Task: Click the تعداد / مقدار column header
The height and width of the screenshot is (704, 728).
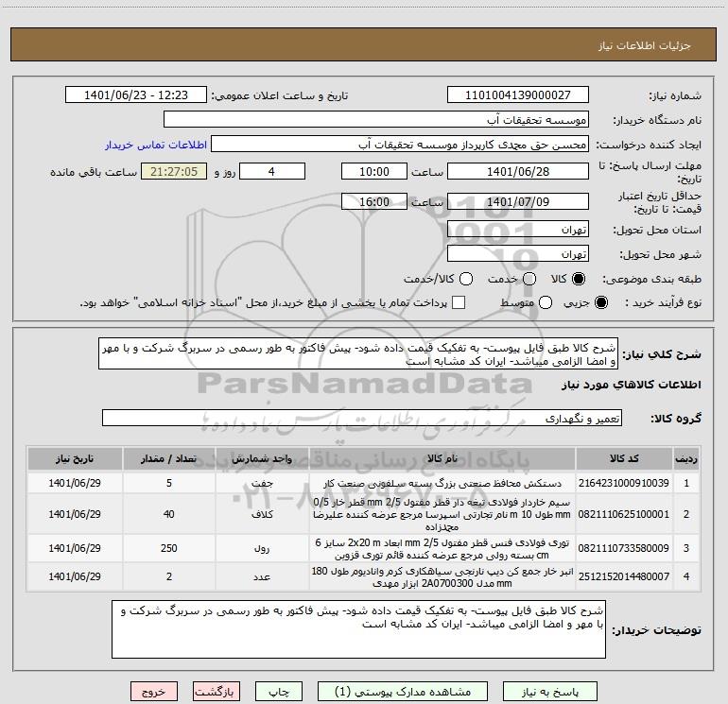Action: coord(169,458)
